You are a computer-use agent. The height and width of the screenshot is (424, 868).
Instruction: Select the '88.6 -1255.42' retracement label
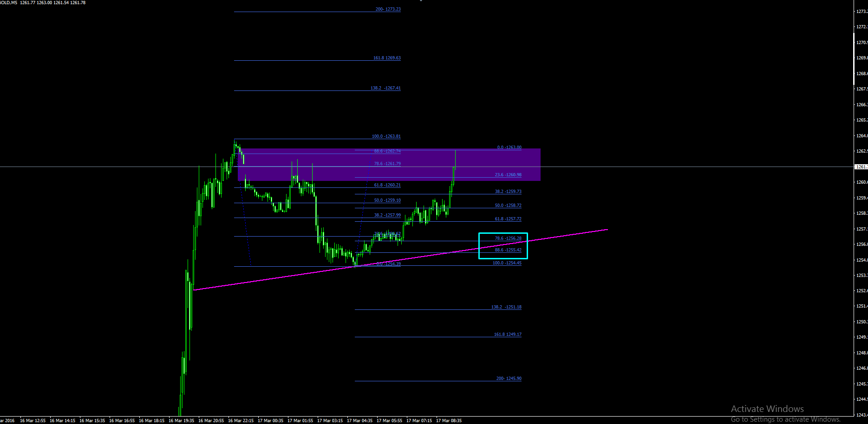508,250
